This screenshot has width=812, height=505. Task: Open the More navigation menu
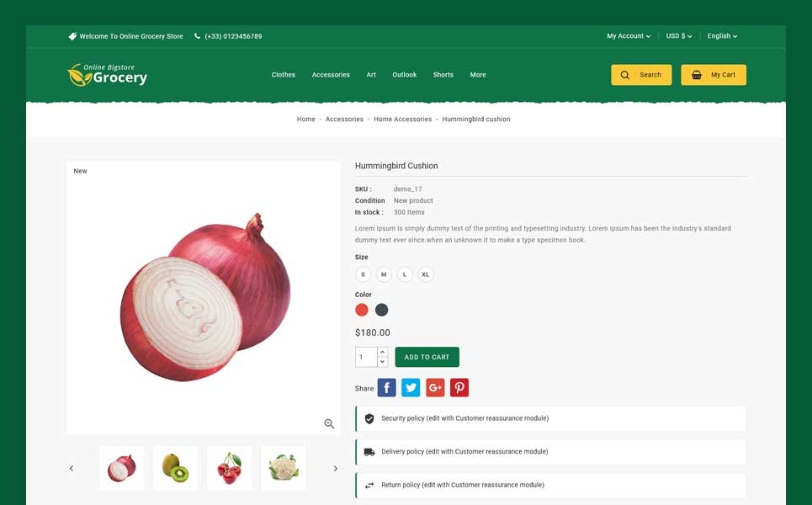pos(478,75)
